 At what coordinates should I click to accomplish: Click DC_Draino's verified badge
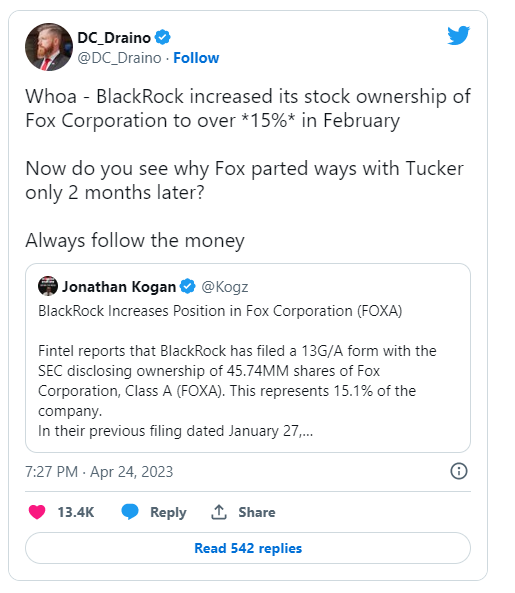pyautogui.click(x=163, y=37)
